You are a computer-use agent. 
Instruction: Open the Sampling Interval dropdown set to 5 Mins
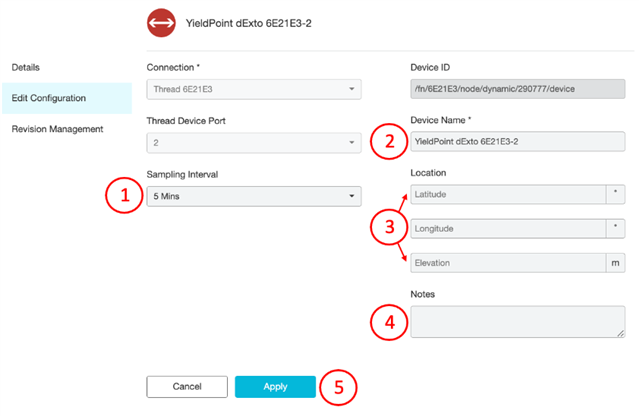tap(254, 196)
